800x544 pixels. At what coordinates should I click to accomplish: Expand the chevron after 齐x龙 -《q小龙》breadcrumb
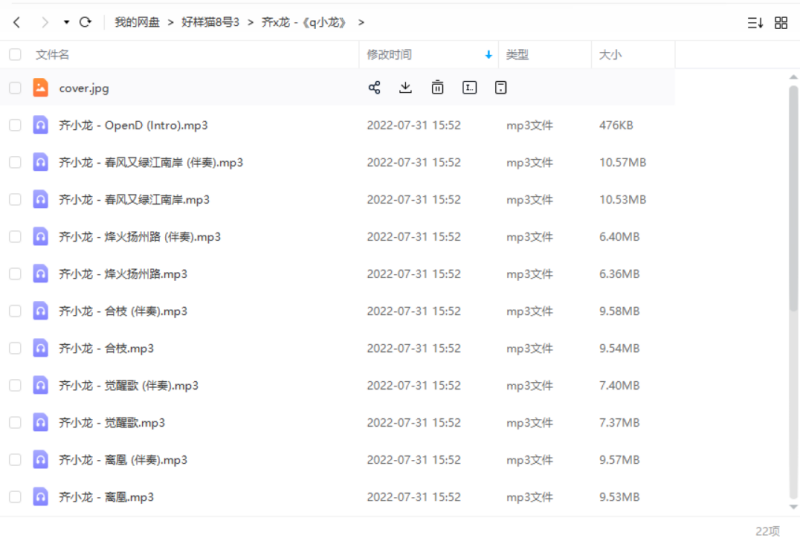361,22
